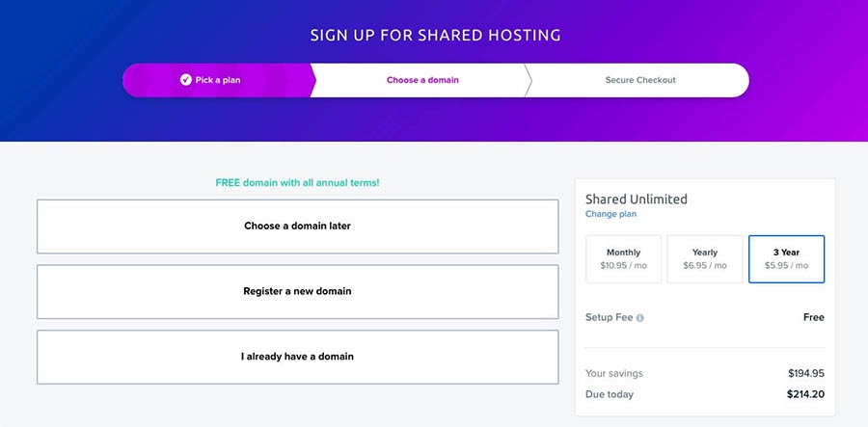The image size is (868, 427).
Task: Click the Setup Fee info icon
Action: click(640, 318)
